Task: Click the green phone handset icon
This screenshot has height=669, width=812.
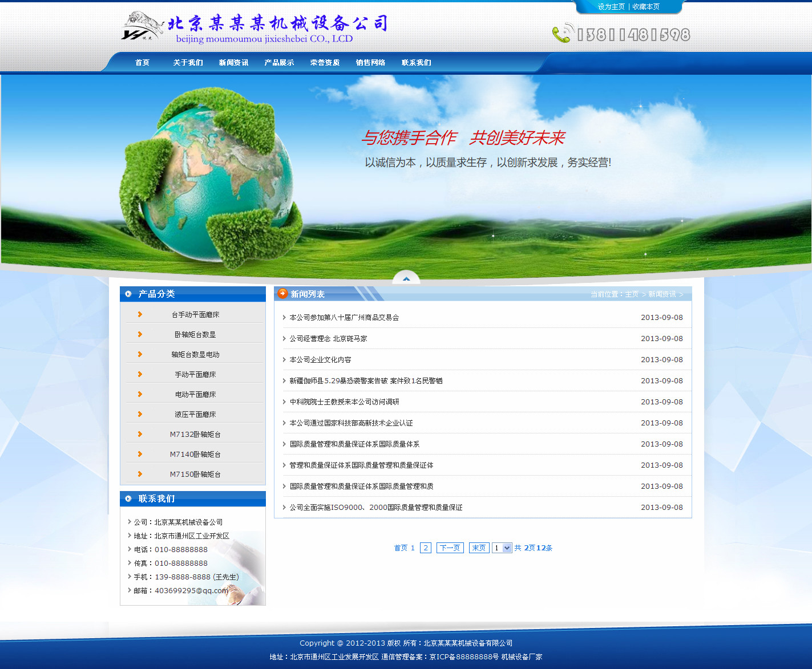Action: pyautogui.click(x=561, y=34)
